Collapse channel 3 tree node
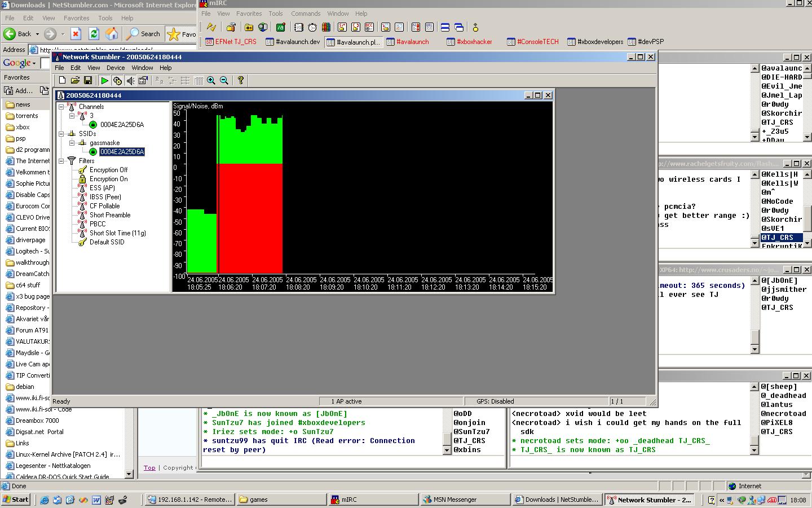 click(x=72, y=116)
